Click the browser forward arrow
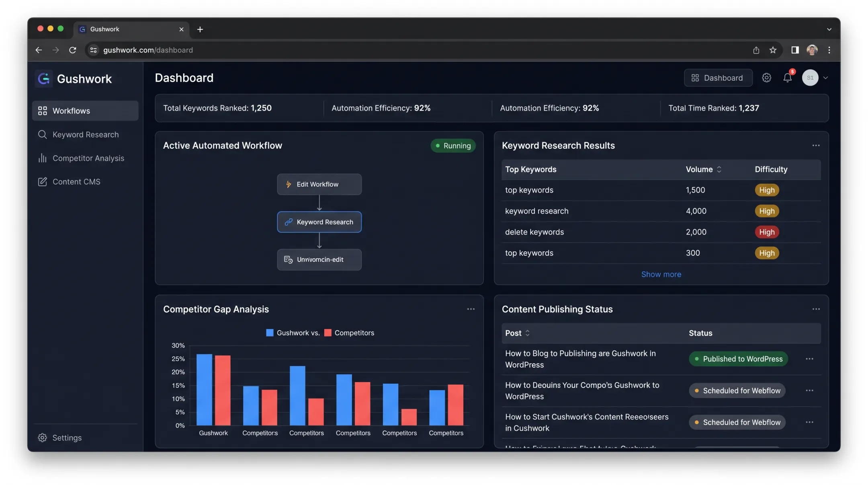The image size is (868, 485). point(55,50)
